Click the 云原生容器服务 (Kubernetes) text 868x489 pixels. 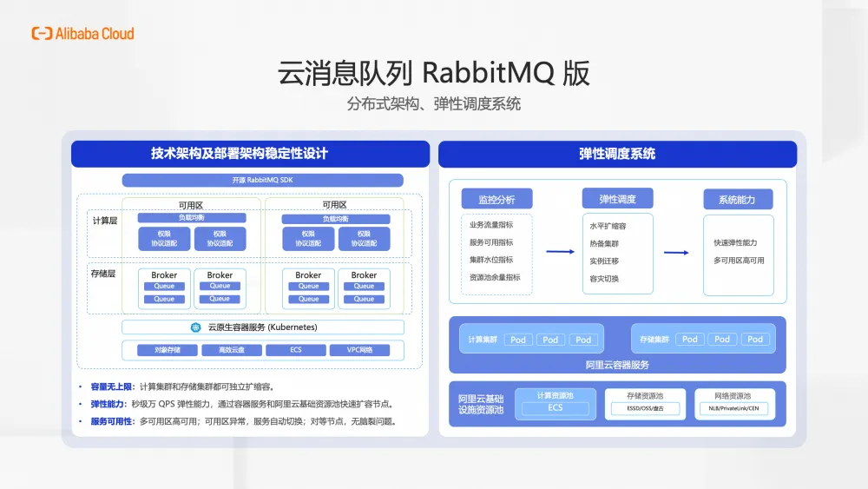click(262, 327)
